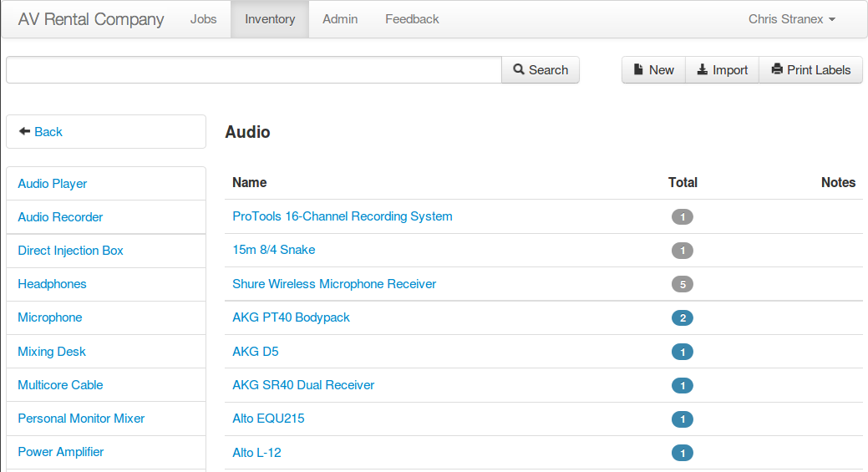Open ProTools 16-Channel Recording System item
The width and height of the screenshot is (868, 472).
[343, 216]
